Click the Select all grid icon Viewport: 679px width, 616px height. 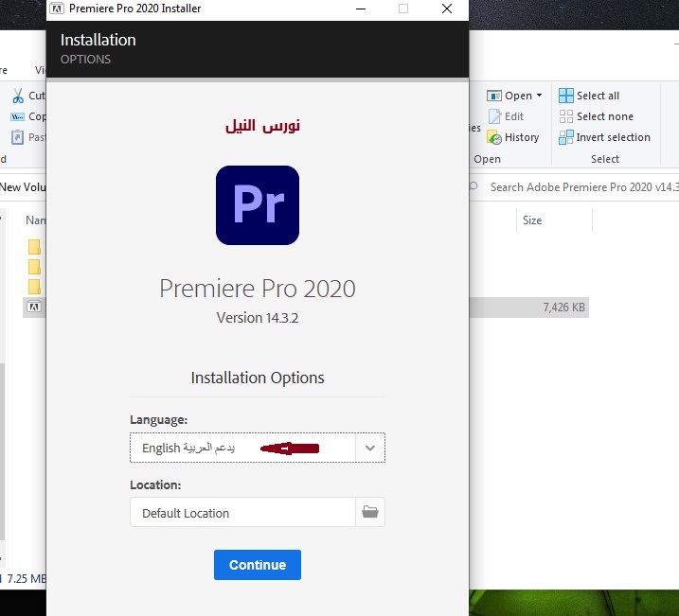tap(565, 96)
